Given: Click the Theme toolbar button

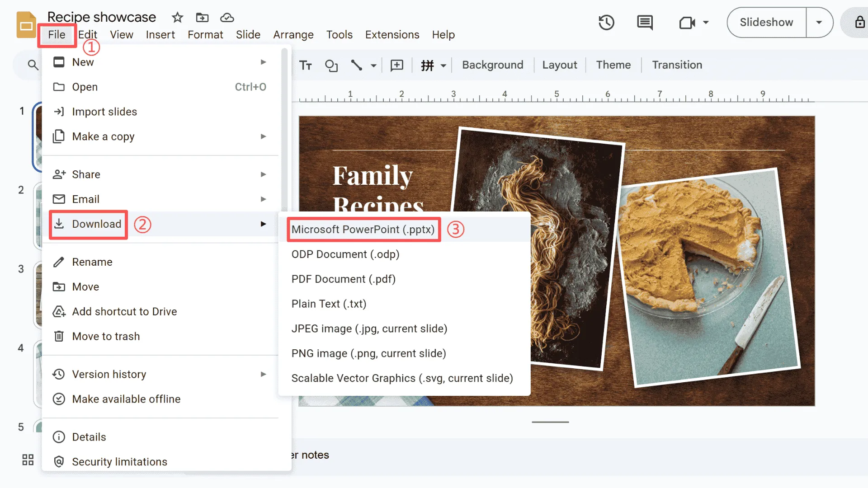Looking at the screenshot, I should tap(613, 65).
